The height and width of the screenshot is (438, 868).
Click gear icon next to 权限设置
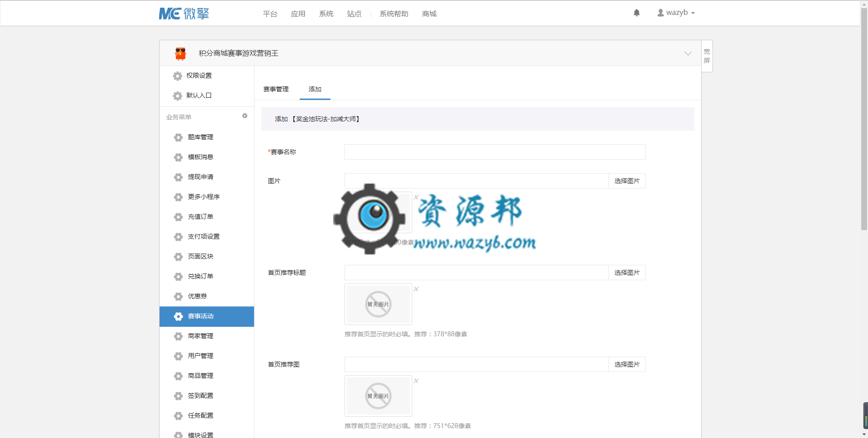click(x=178, y=76)
